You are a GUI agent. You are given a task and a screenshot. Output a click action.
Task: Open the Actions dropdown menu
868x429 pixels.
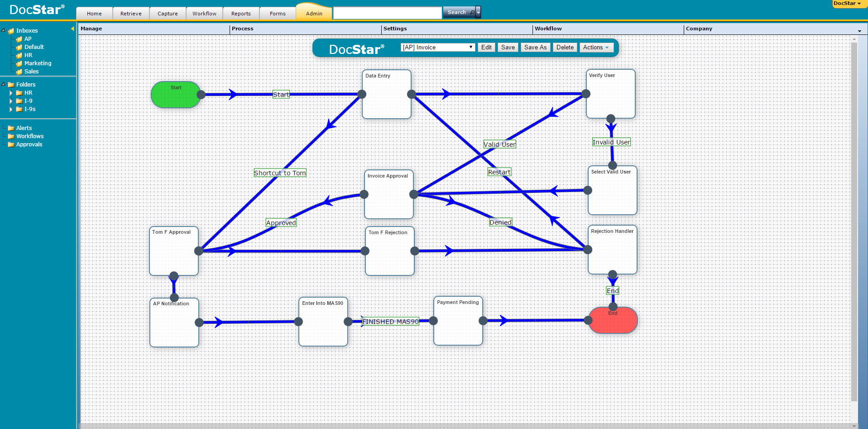pos(596,48)
